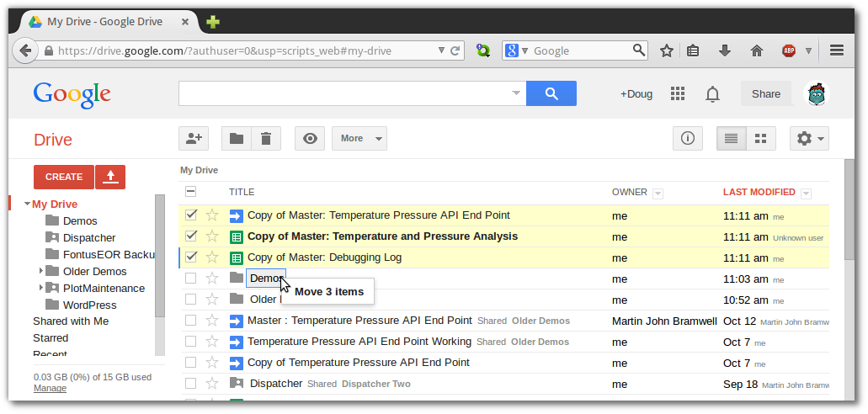The width and height of the screenshot is (868, 414).
Task: Uncheck Copy of Master: Debugging Log
Action: 191,257
